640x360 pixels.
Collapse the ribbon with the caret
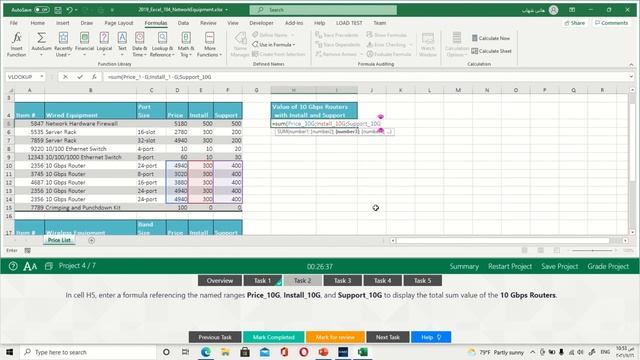(x=631, y=64)
